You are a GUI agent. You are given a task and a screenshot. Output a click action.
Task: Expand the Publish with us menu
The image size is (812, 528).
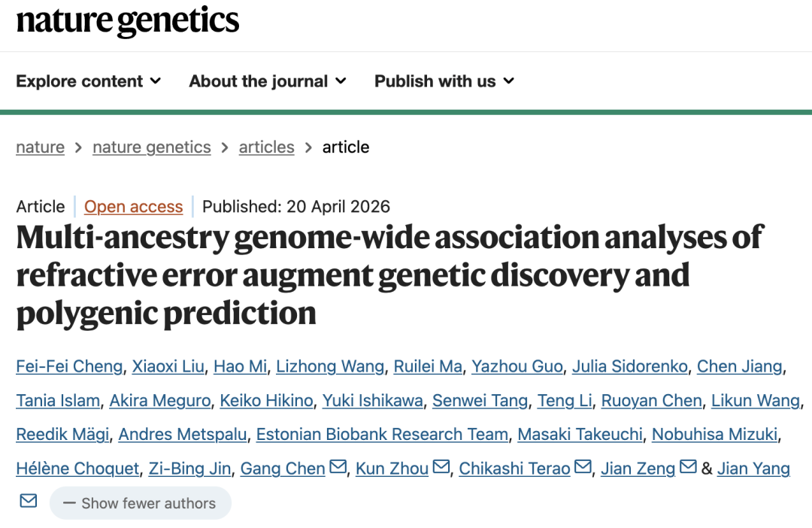[444, 81]
